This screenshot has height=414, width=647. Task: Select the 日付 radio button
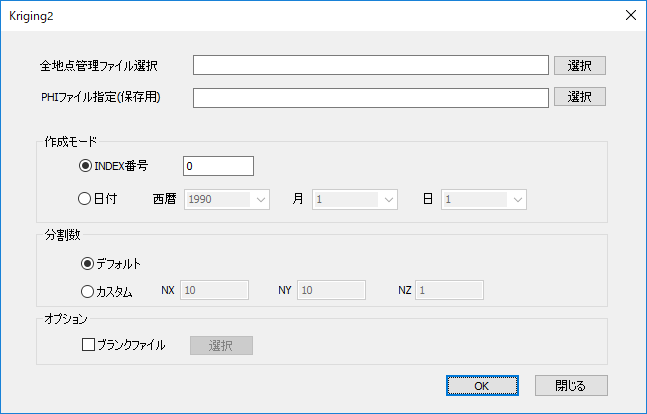(85, 198)
